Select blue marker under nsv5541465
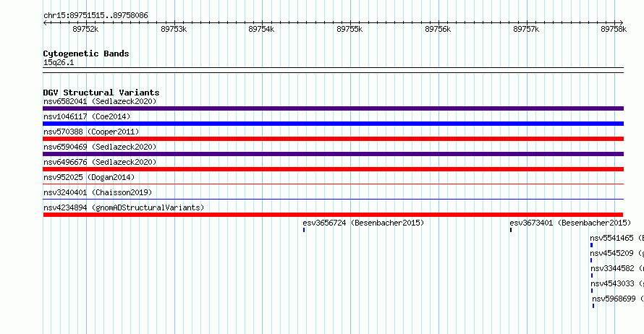 [591, 245]
